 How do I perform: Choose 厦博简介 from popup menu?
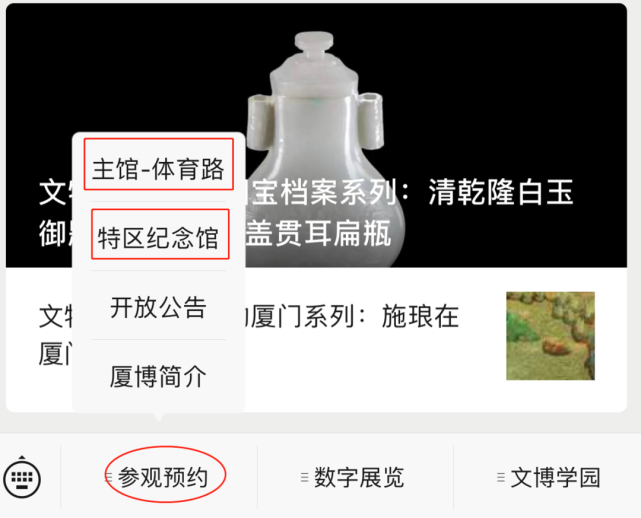click(x=159, y=376)
